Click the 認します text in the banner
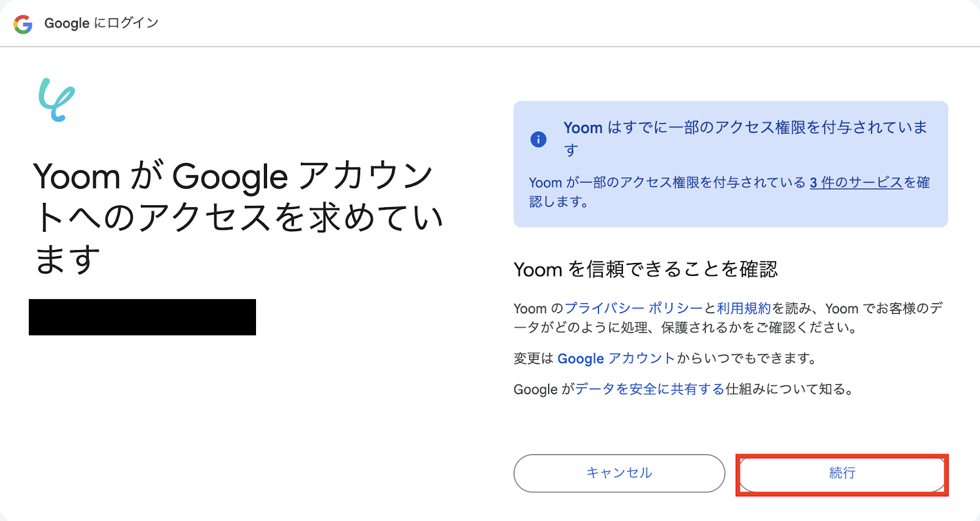This screenshot has width=980, height=521. tap(559, 202)
